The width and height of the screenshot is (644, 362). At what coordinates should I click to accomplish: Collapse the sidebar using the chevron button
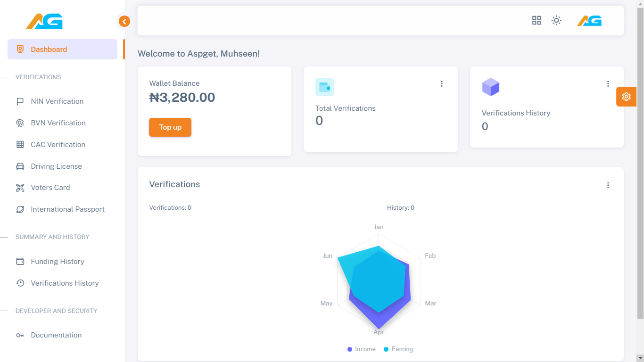point(124,21)
